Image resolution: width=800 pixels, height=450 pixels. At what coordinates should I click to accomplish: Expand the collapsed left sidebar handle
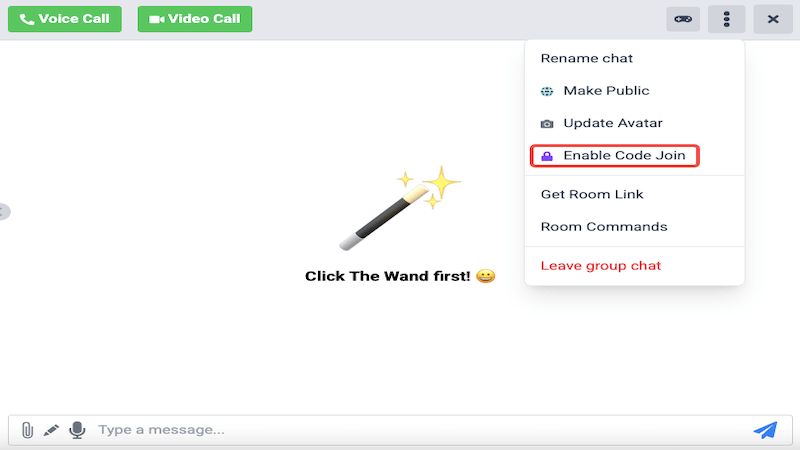(4, 211)
